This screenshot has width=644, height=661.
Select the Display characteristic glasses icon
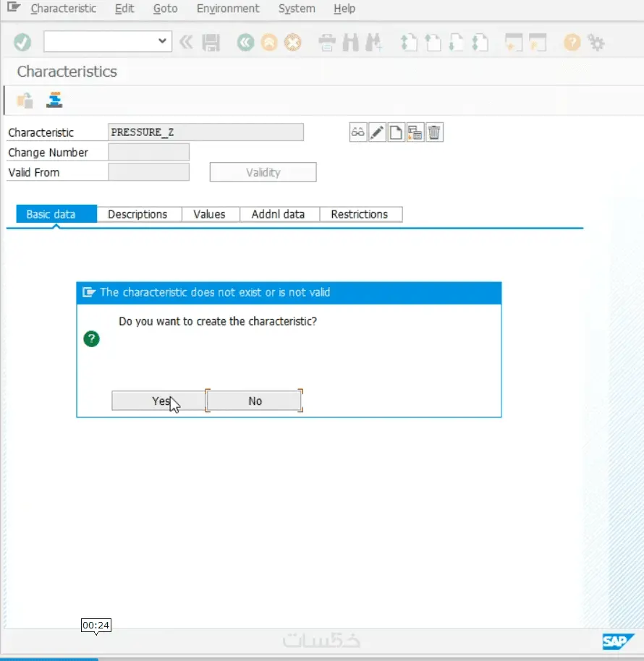click(357, 132)
